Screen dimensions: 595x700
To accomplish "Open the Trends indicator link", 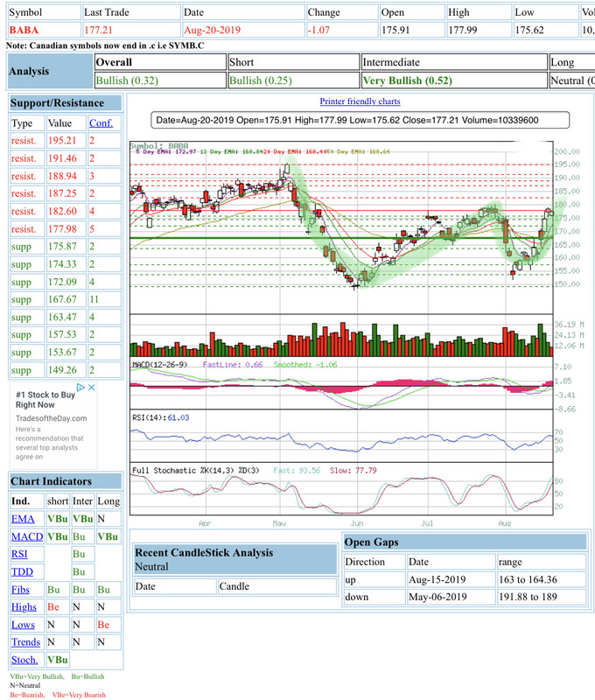I will [26, 642].
